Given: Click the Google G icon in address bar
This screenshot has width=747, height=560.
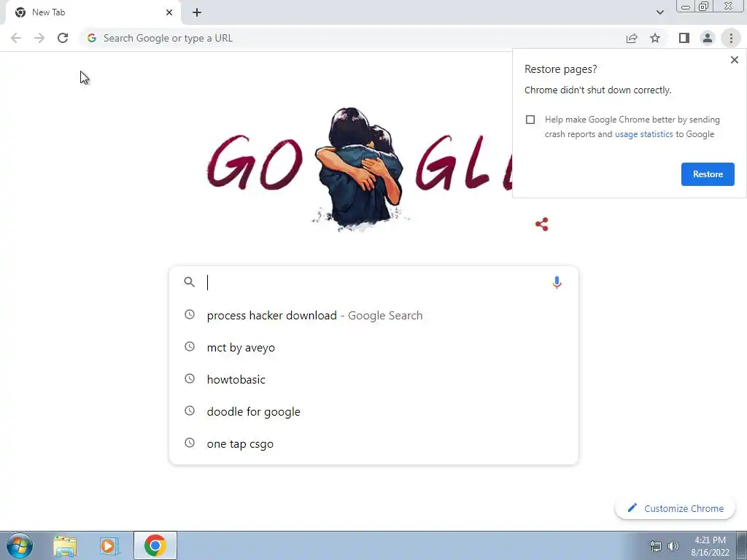Looking at the screenshot, I should pos(92,38).
